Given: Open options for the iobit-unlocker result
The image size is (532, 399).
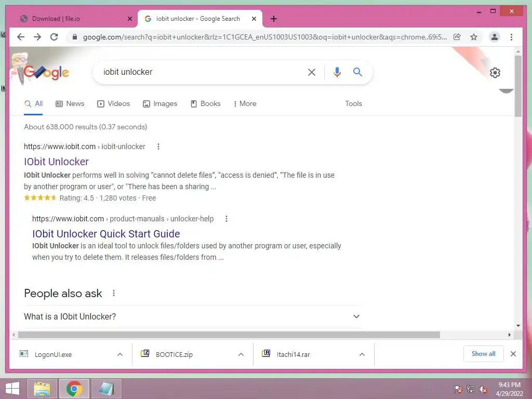Looking at the screenshot, I should 158,147.
